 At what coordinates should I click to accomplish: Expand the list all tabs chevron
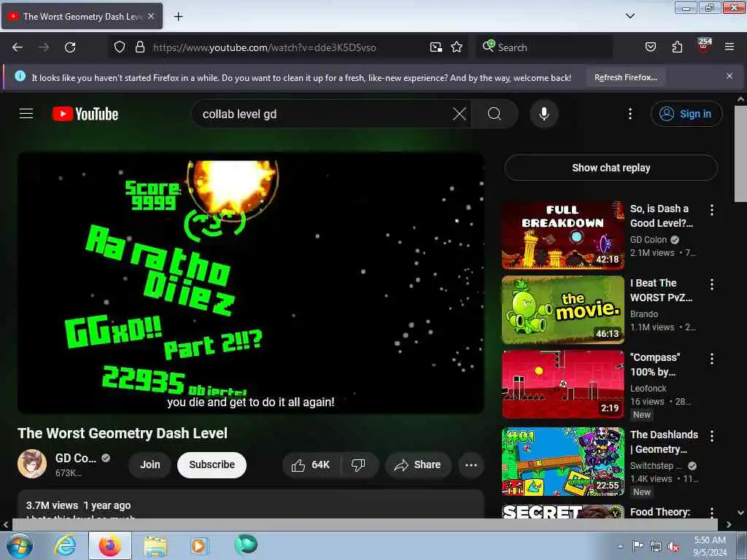point(630,16)
